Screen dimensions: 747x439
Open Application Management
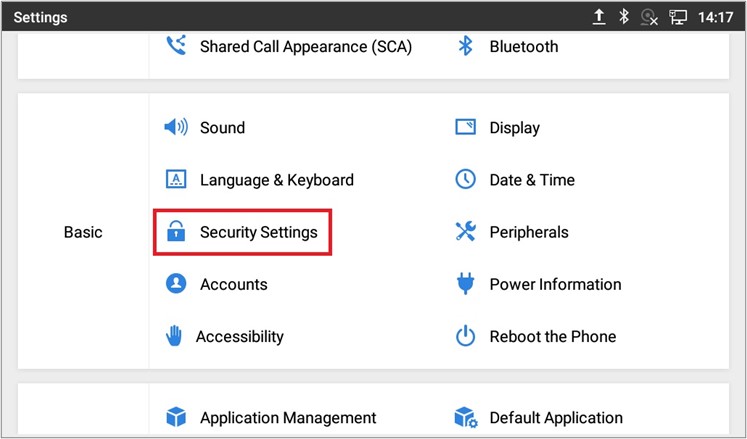coord(288,418)
